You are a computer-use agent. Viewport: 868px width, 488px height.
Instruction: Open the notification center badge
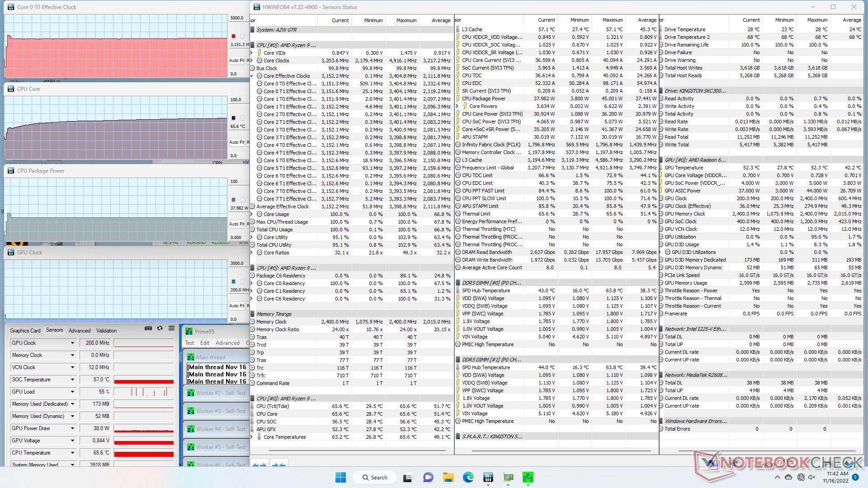(x=855, y=477)
